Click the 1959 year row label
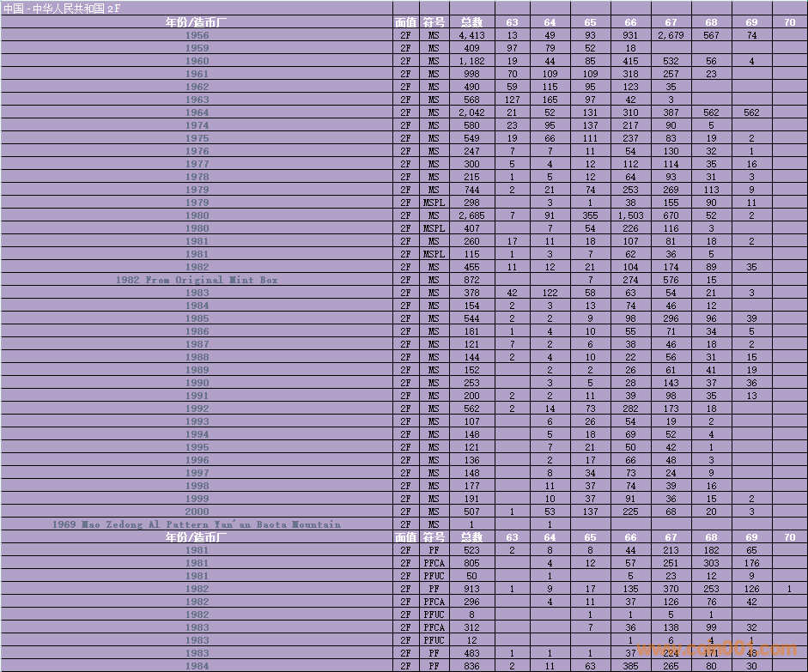Image resolution: width=808 pixels, height=672 pixels. tap(197, 48)
